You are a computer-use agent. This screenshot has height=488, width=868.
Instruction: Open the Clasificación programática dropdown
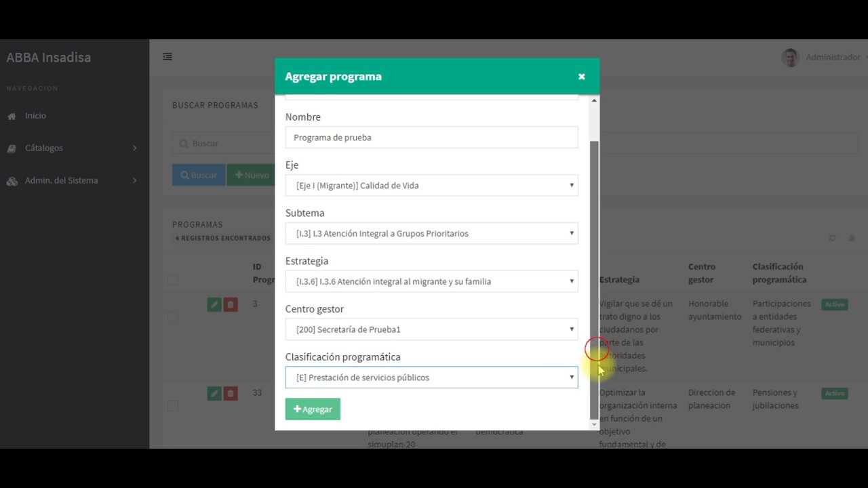[x=432, y=378]
